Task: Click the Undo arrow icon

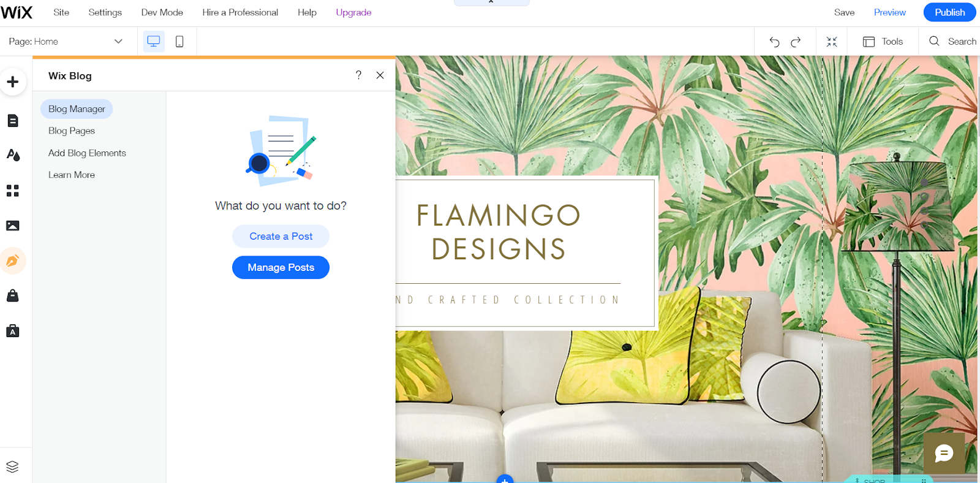Action: click(x=774, y=42)
